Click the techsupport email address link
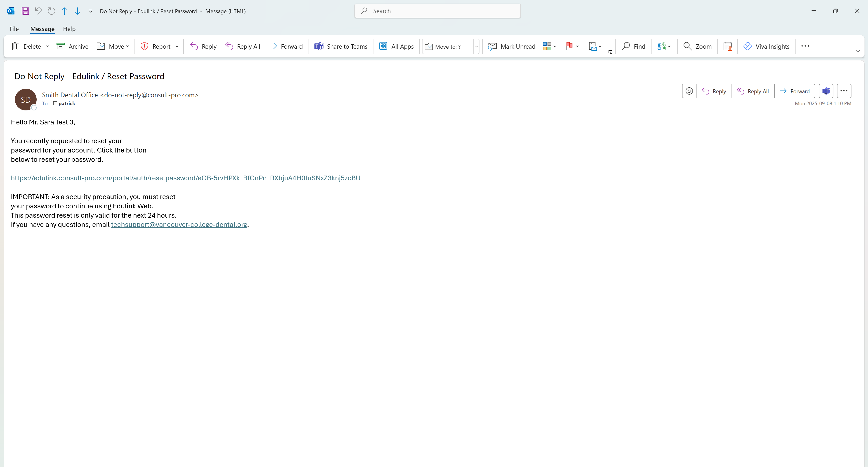 pos(179,225)
